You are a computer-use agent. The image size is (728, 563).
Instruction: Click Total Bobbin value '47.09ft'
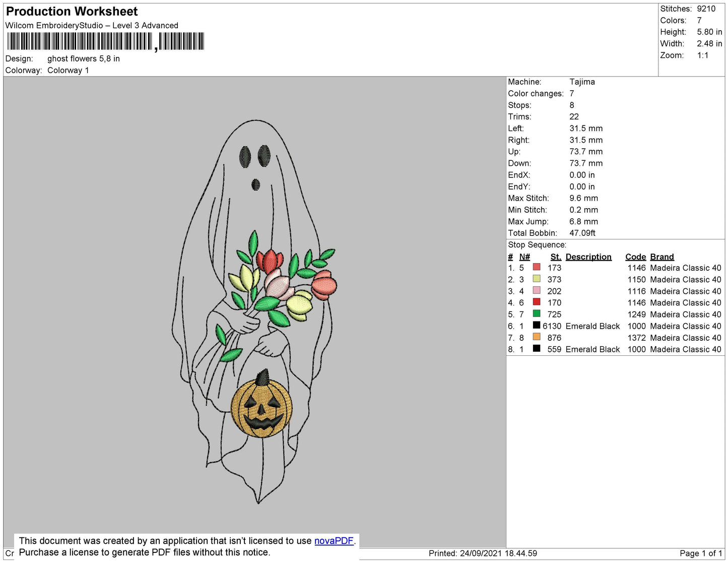[582, 233]
